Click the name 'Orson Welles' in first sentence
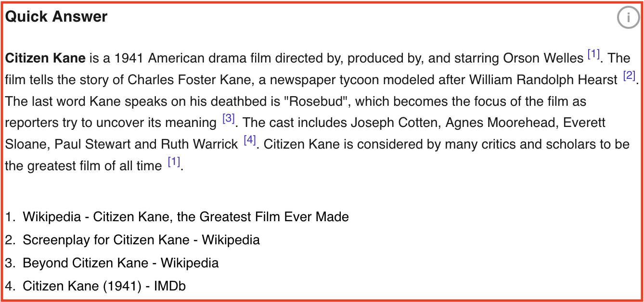The height and width of the screenshot is (302, 644). (x=543, y=59)
